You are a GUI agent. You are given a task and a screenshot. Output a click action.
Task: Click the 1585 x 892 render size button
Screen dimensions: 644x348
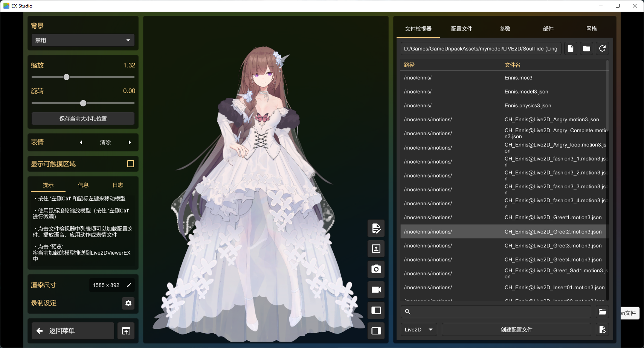[x=112, y=285]
